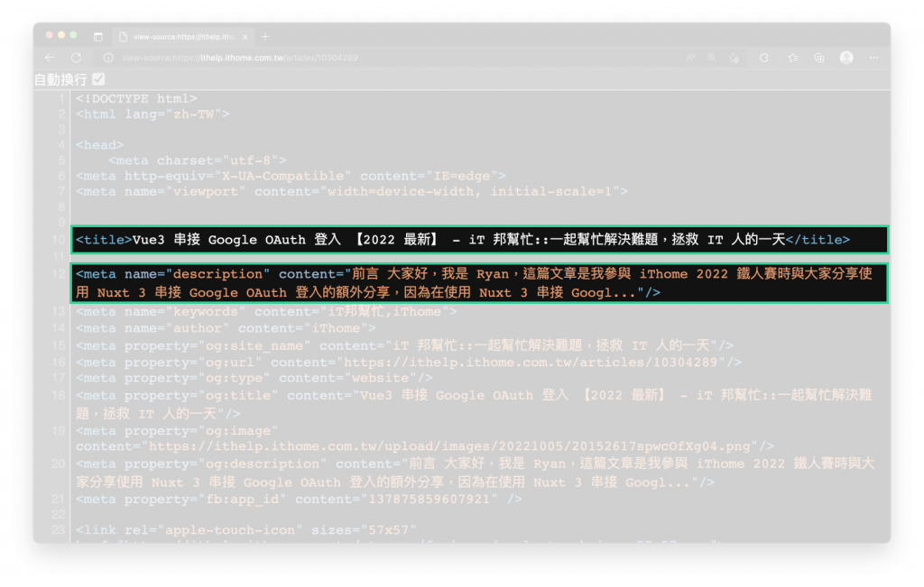Click the og:site_name meta line
924x587 pixels.
point(404,345)
